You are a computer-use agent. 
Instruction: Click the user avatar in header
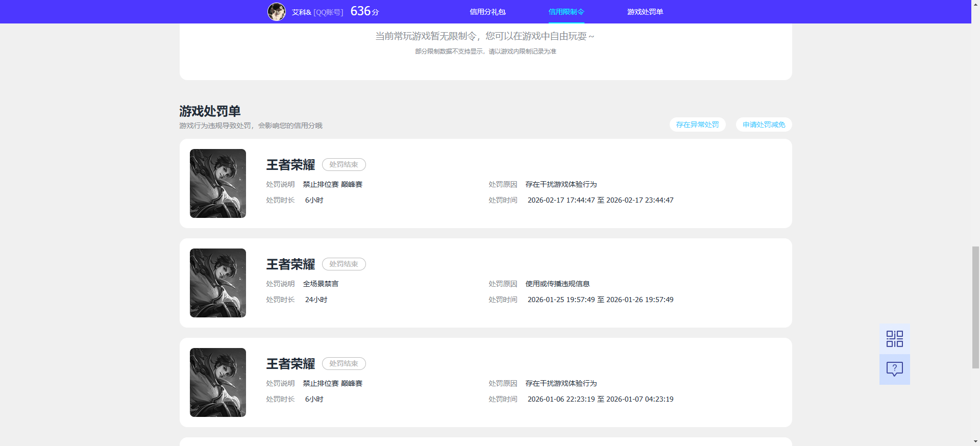pos(277,12)
